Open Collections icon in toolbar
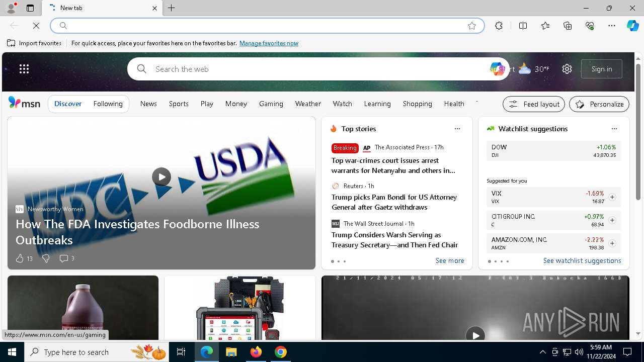This screenshot has width=644, height=362. coord(568,26)
